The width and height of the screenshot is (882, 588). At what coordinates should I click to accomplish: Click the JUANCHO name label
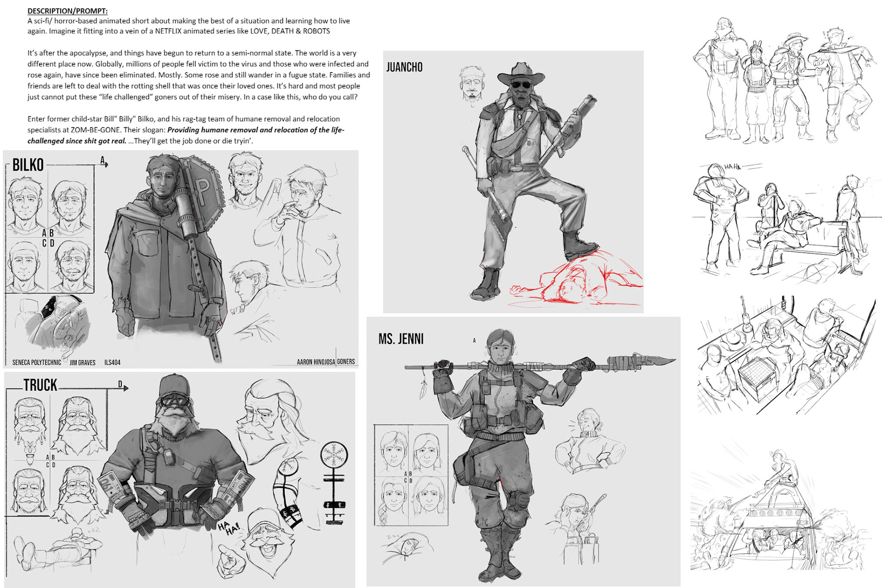[404, 68]
